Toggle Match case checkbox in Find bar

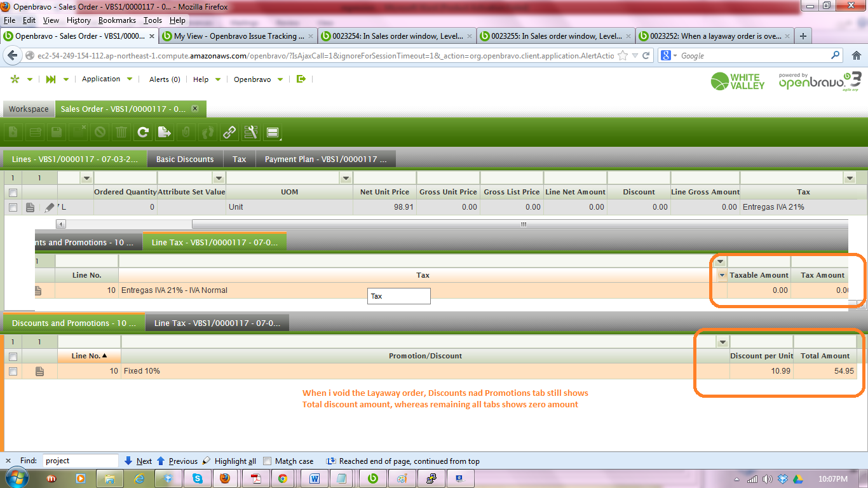click(268, 461)
